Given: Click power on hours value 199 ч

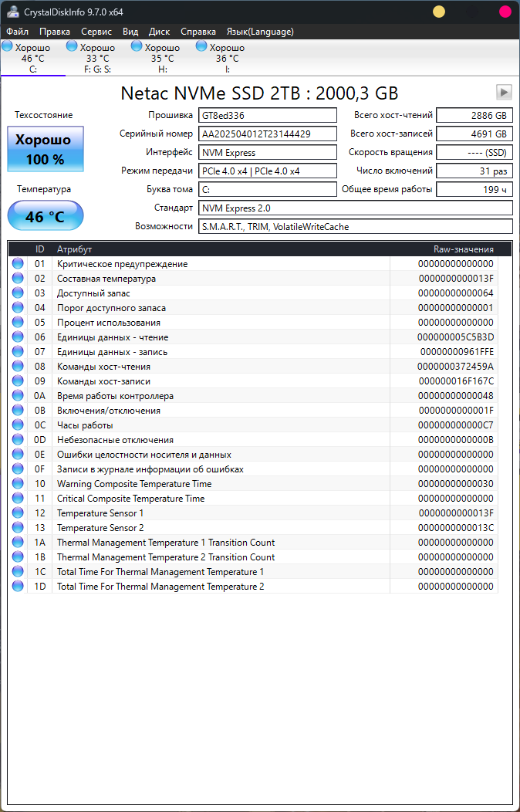Looking at the screenshot, I should [474, 190].
